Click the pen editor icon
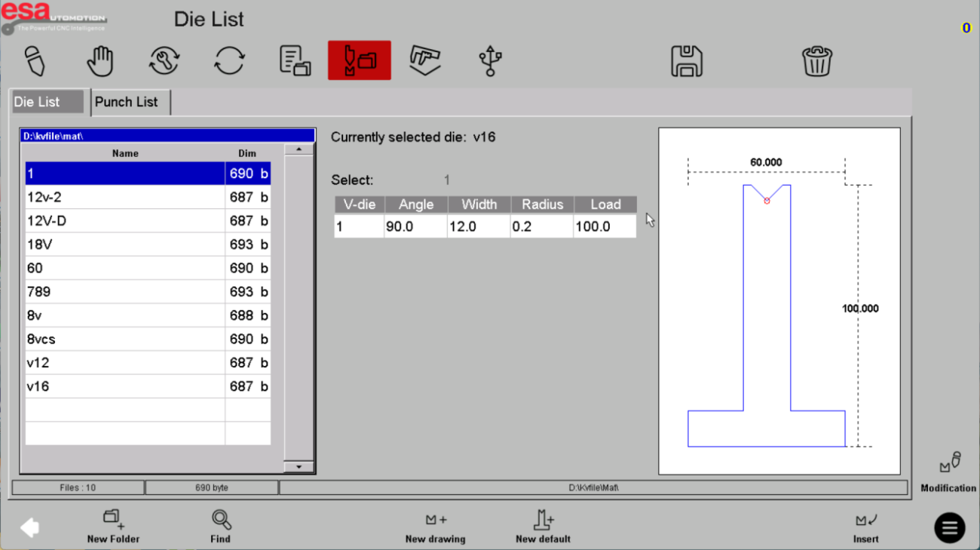 35,60
